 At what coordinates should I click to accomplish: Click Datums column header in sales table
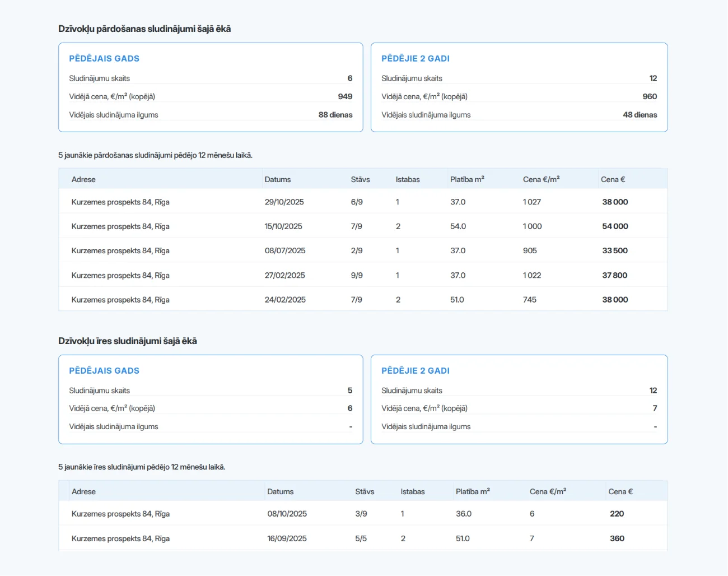278,180
